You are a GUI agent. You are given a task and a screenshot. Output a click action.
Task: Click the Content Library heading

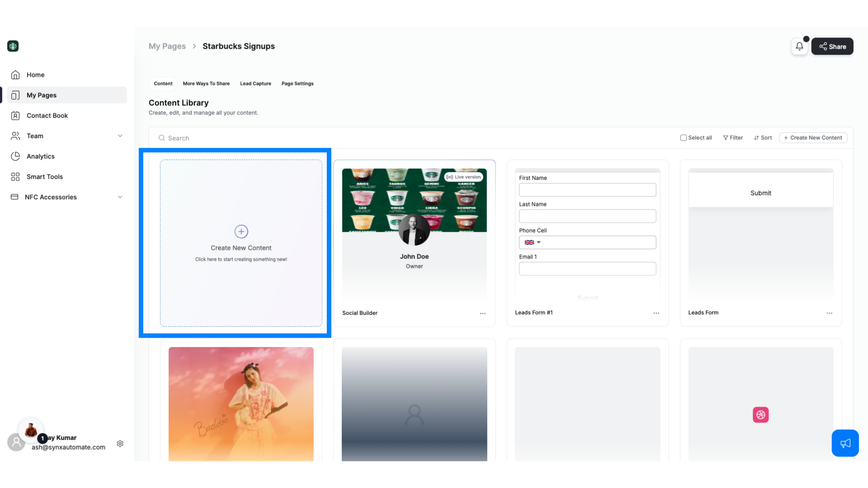179,103
